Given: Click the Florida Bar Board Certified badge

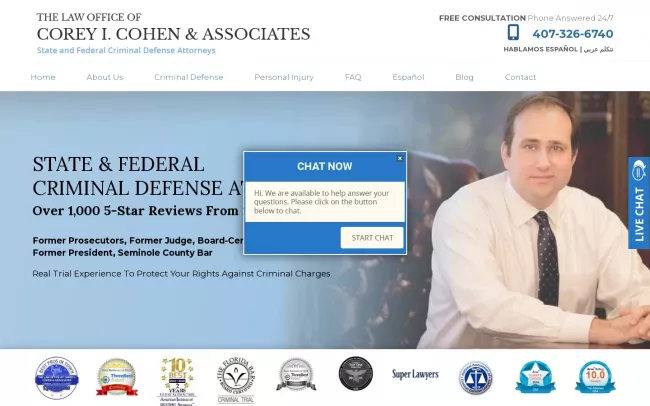Looking at the screenshot, I should (x=236, y=379).
